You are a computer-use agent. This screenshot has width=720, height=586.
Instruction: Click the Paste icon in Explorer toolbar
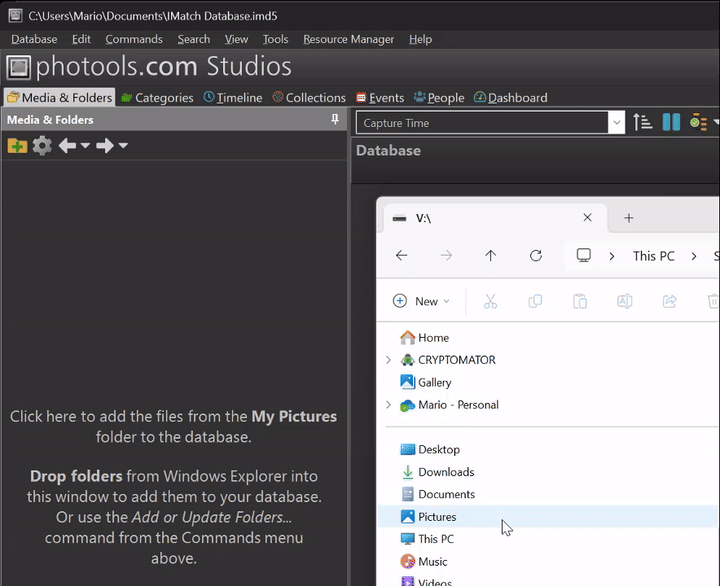(580, 301)
